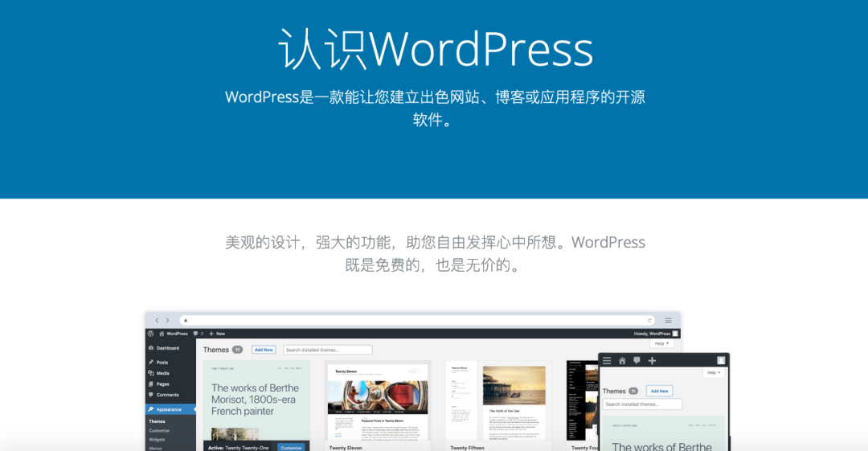Viewport: 868px width, 451px height.
Task: Open the Media menu item
Action: tap(162, 374)
